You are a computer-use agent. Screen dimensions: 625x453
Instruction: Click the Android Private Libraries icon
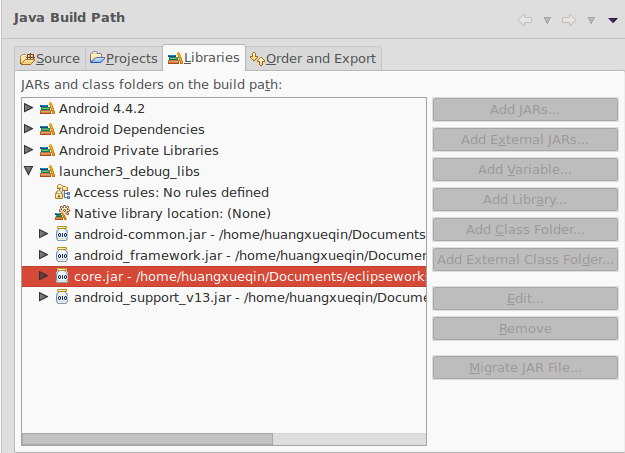47,150
